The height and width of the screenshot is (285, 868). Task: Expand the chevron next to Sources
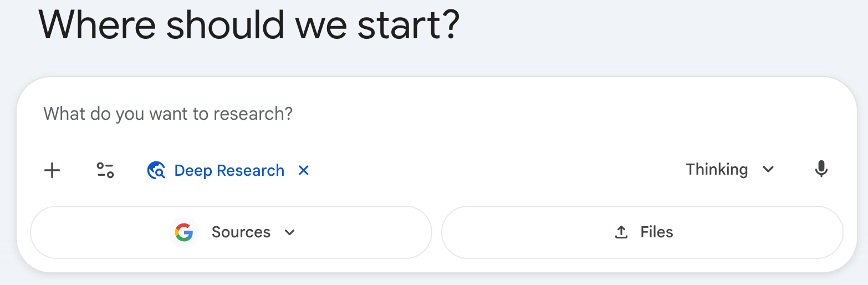click(x=289, y=232)
